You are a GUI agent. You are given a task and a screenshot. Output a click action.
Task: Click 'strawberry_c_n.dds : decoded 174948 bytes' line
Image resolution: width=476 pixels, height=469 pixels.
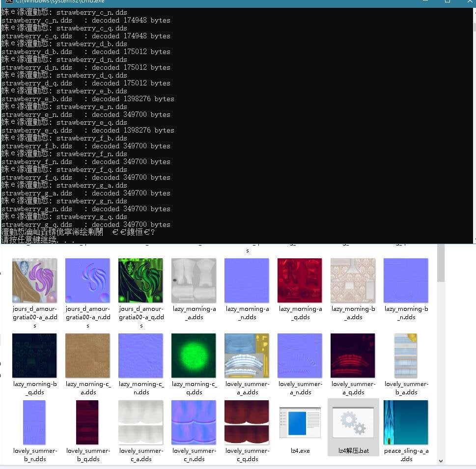pos(86,20)
